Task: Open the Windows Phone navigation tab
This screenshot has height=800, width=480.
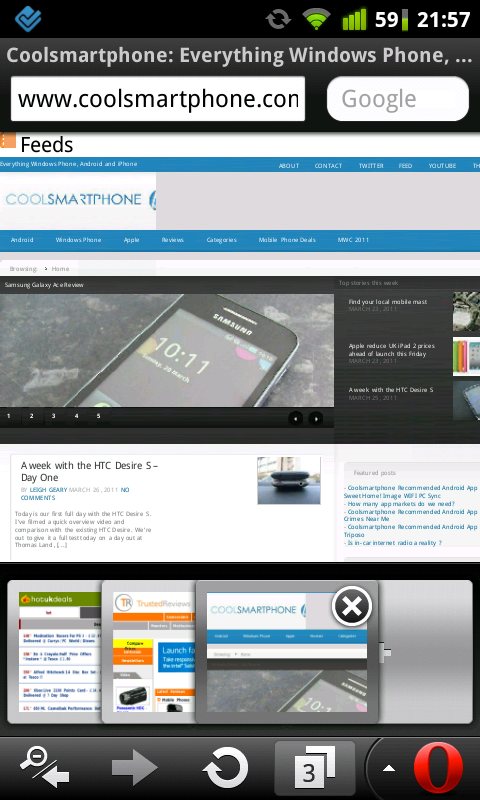Action: tap(78, 240)
